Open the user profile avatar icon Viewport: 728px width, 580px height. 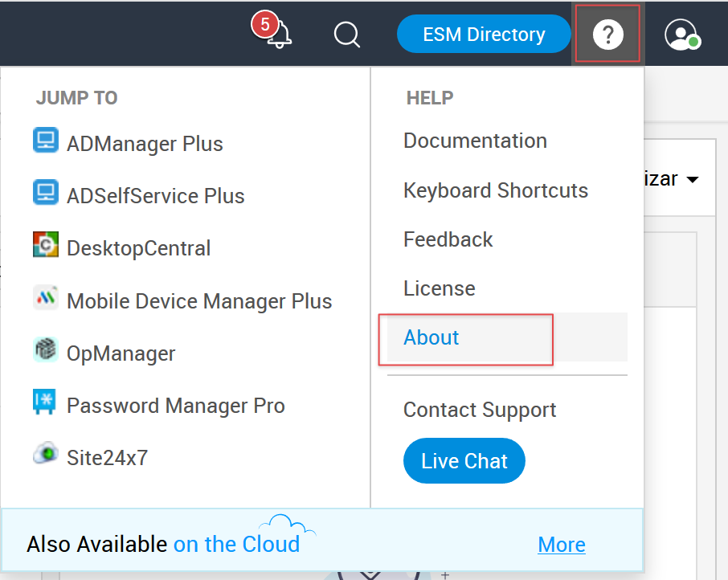(682, 35)
